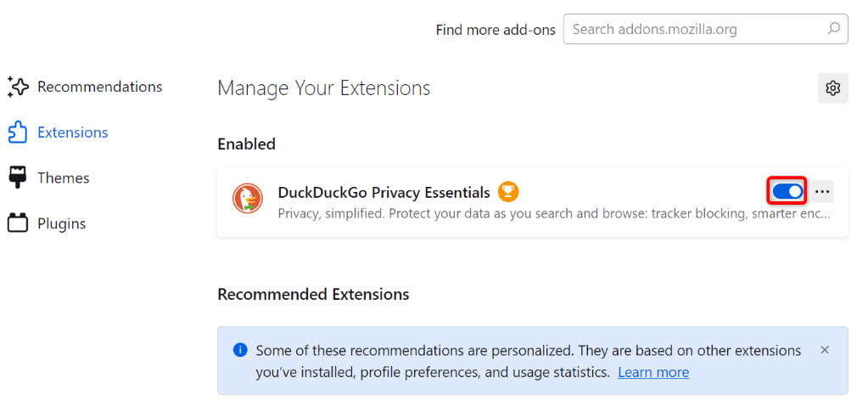This screenshot has width=868, height=412.
Task: Click the 'Privacy, simplified' extension description
Action: (553, 213)
